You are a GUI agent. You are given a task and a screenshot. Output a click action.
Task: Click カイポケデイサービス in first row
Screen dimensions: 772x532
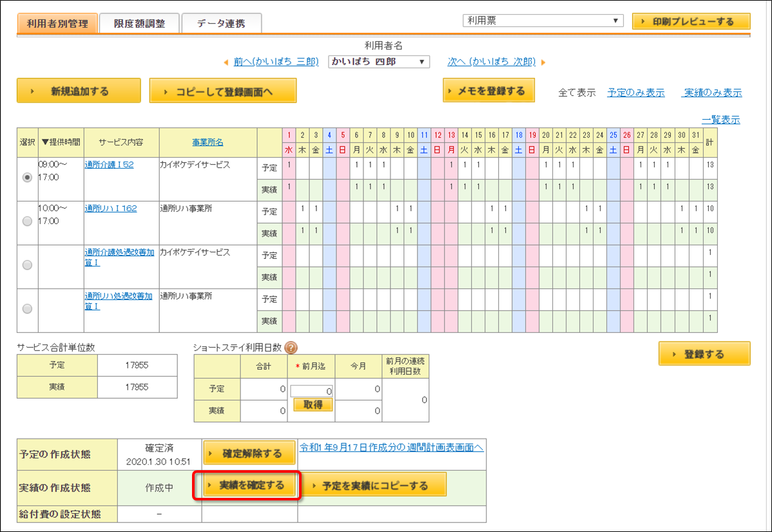(195, 165)
